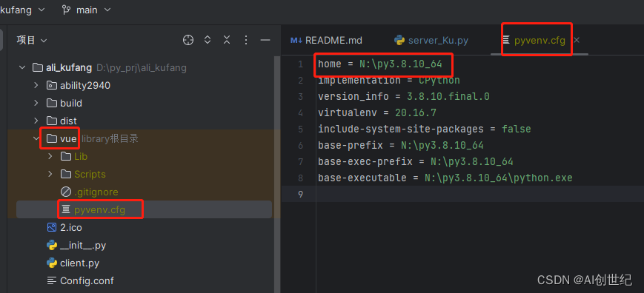Click the folder icon of ability2940

pos(51,85)
